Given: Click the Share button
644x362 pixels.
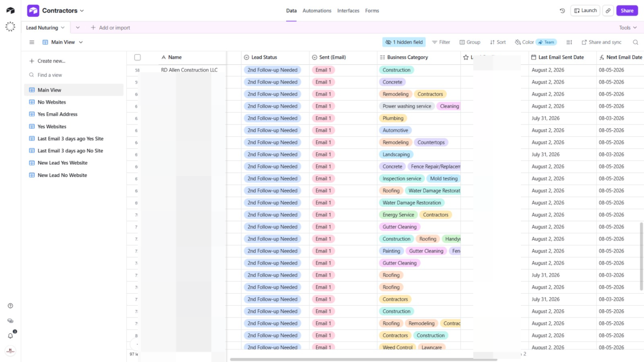Looking at the screenshot, I should [627, 11].
